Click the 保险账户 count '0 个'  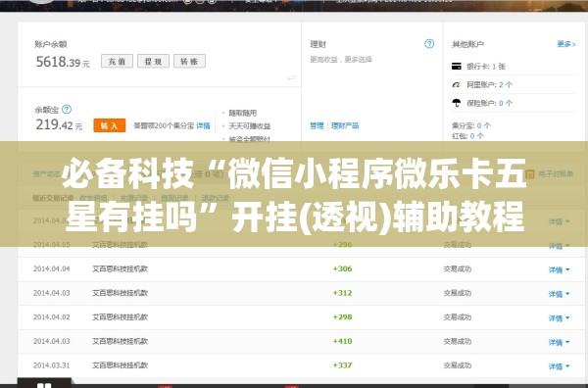[x=506, y=103]
